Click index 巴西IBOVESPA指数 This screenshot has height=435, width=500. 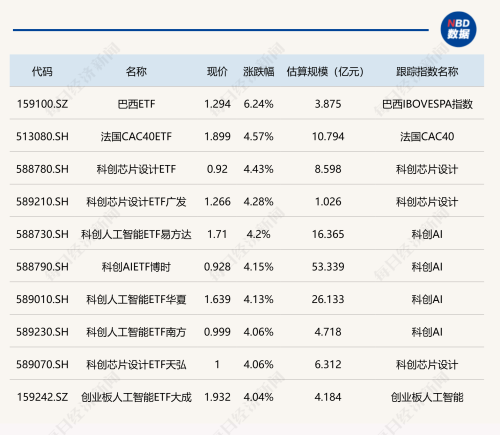coord(427,104)
